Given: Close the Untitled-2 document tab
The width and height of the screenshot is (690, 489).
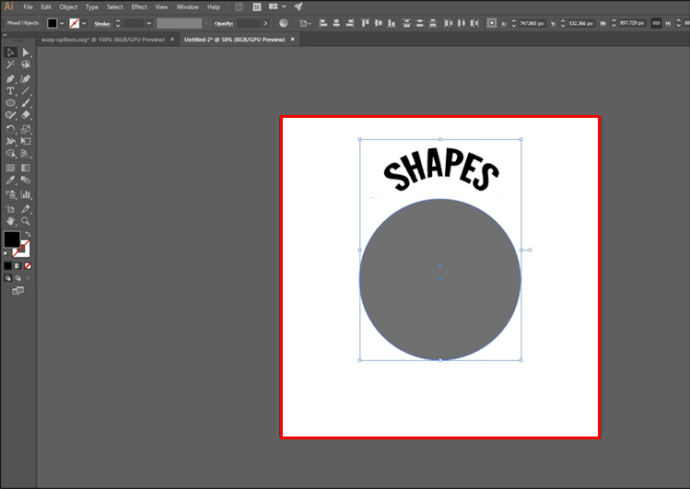Looking at the screenshot, I should tap(293, 40).
